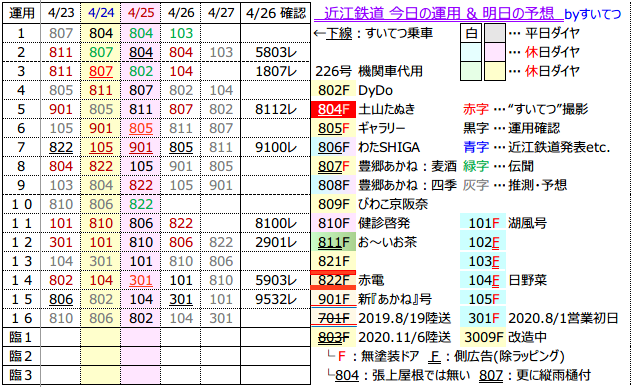Viewport: 631px width, 387px height.
Task: Select the 5903レ cell
Action: pos(276,280)
